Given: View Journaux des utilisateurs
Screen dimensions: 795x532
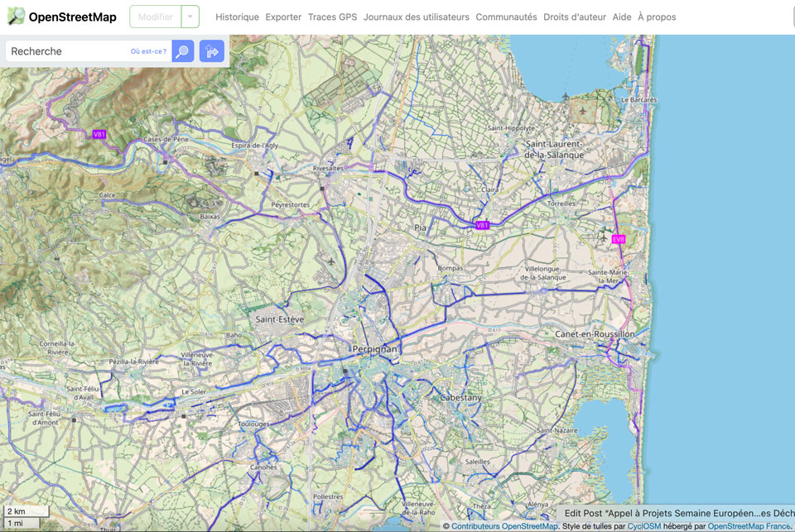Looking at the screenshot, I should tap(417, 16).
